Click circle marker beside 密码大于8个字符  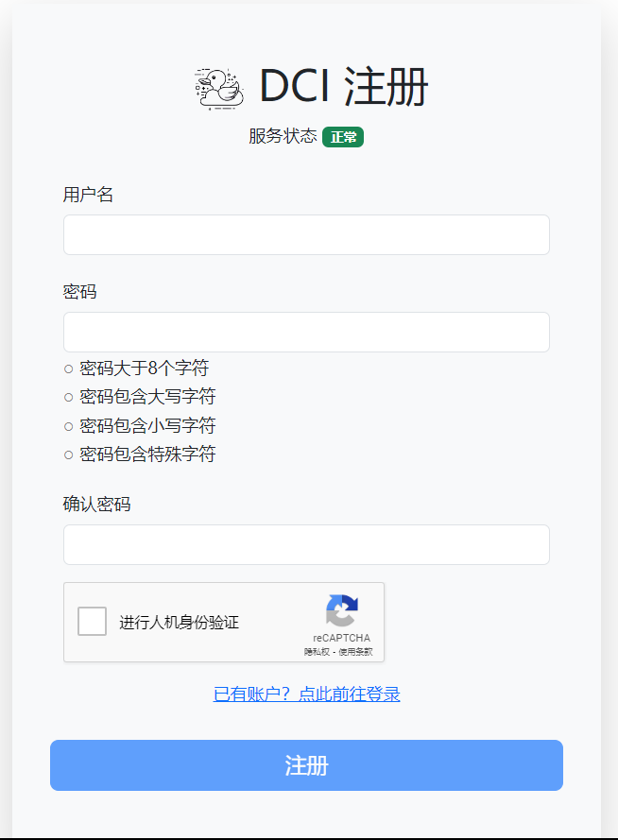[68, 369]
